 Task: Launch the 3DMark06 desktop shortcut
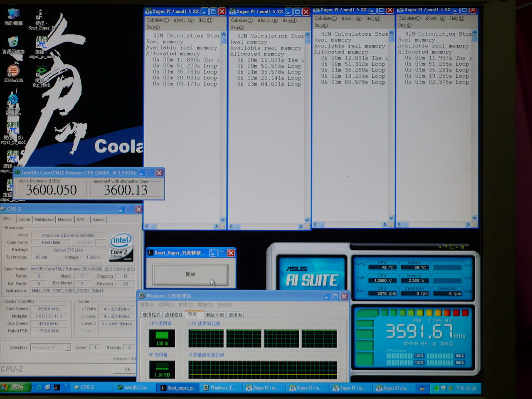(x=13, y=74)
